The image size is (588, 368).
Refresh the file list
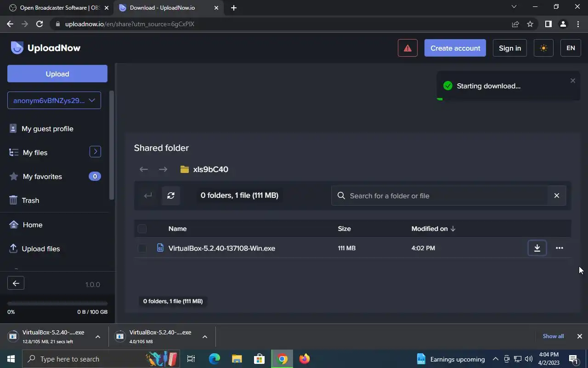(x=171, y=195)
